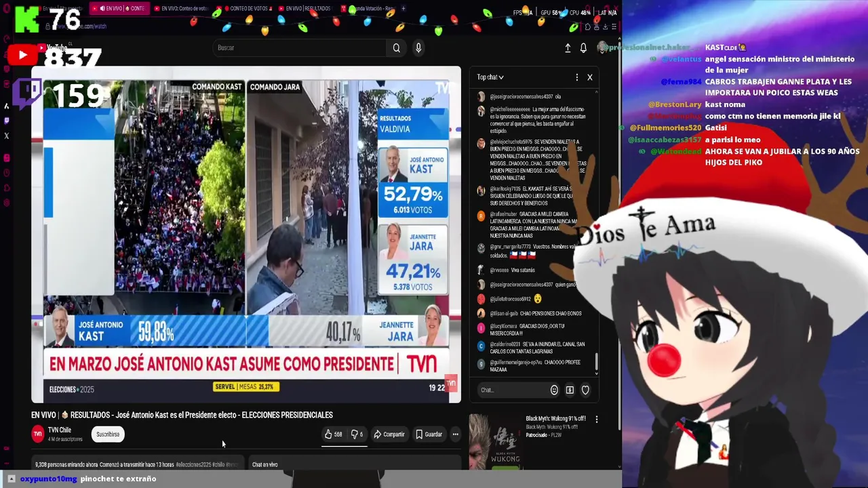Open TVN Chile channel avatar

38,434
